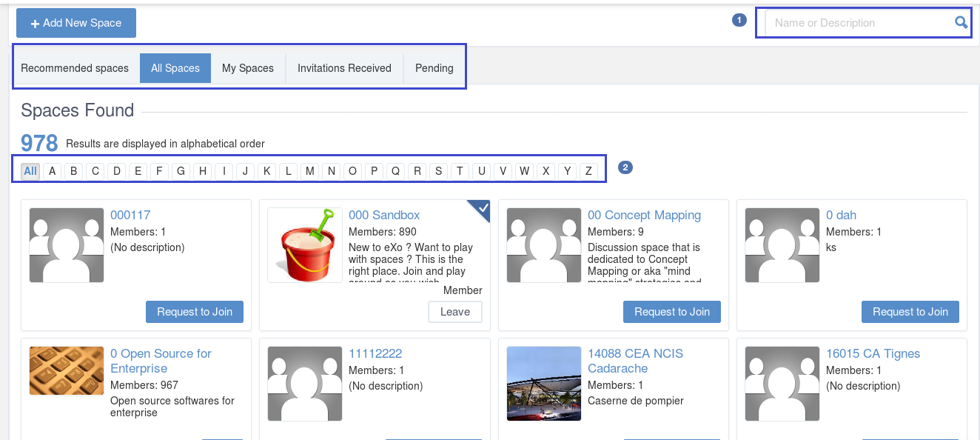Click the 00 Concept Mapping avatar icon

pos(544,245)
